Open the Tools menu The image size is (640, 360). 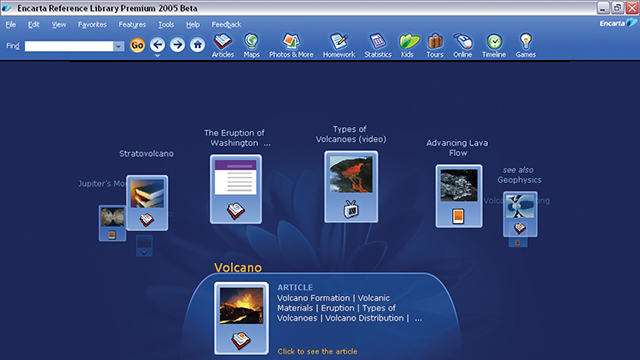click(166, 24)
